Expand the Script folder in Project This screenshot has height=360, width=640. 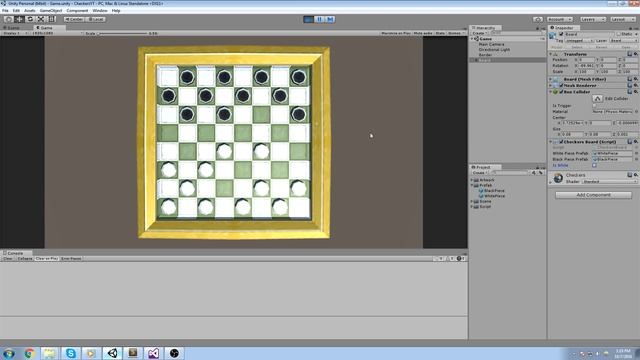click(x=472, y=207)
